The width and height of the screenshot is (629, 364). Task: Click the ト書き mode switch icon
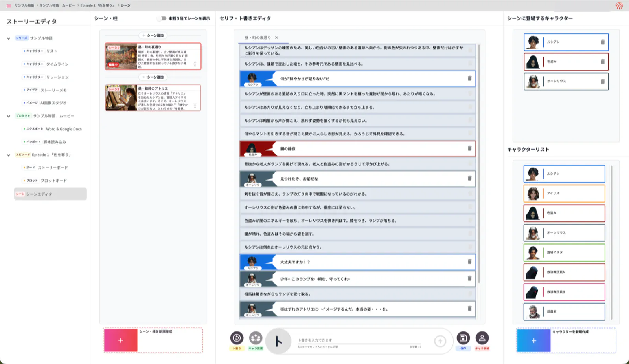[237, 338]
